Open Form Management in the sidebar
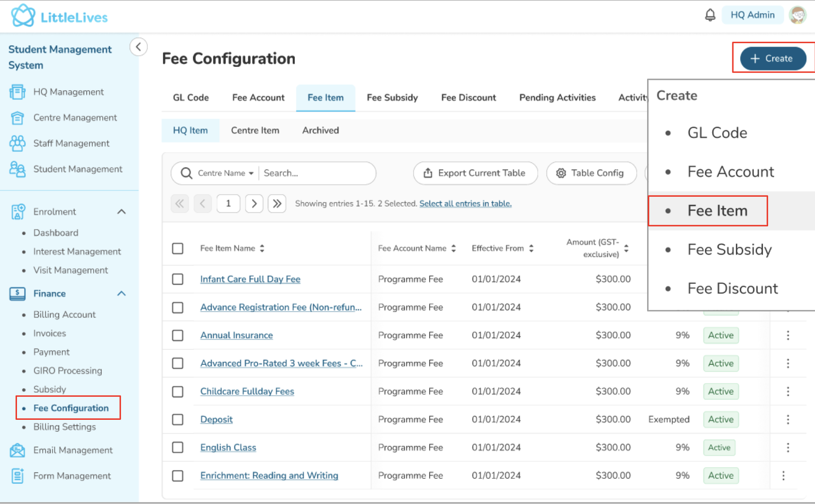Viewport: 815px width, 504px height. tap(72, 476)
